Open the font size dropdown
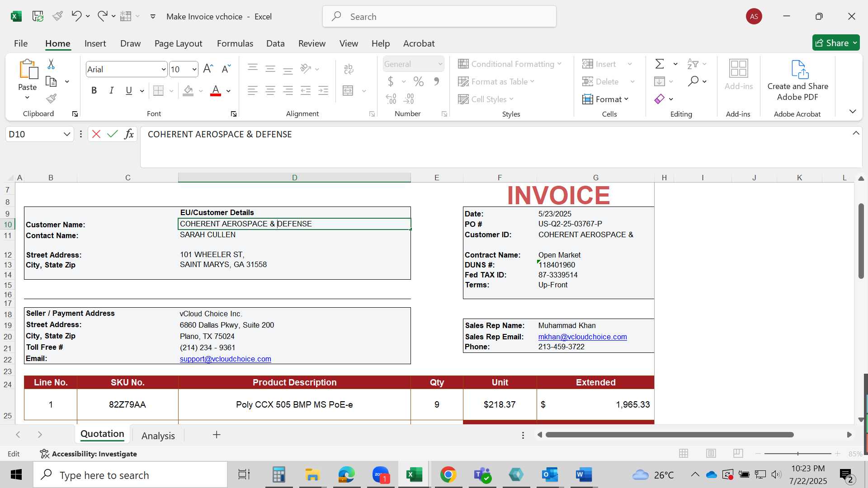 194,69
